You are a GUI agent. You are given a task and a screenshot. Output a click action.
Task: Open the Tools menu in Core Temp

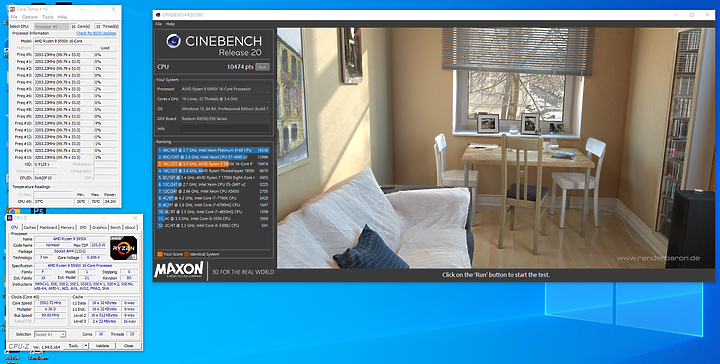48,17
